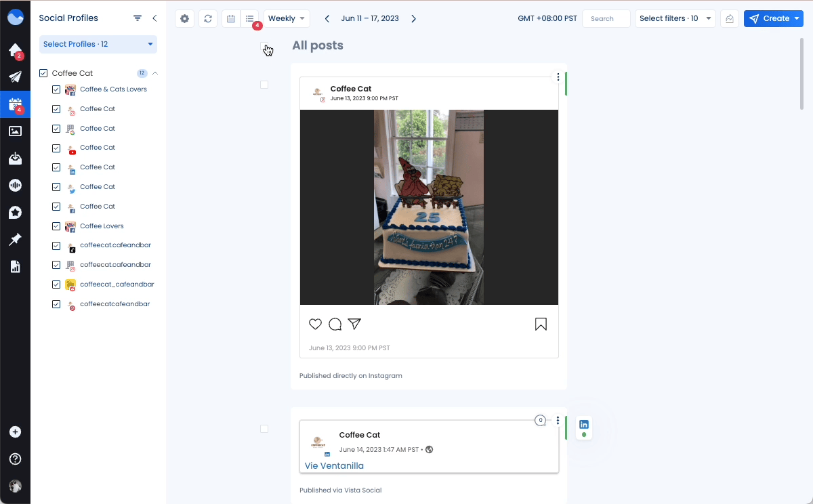Image resolution: width=813 pixels, height=504 pixels.
Task: Click the refresh icon in toolbar
Action: pos(208,18)
